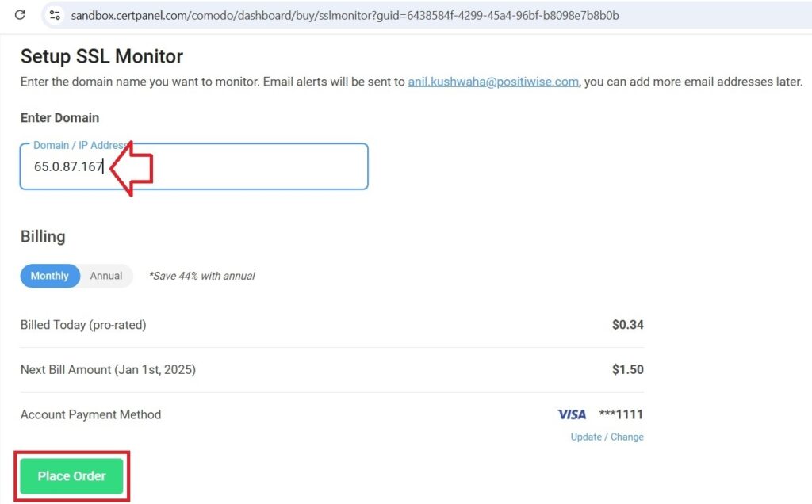Focus the browser address bar URL

[344, 16]
